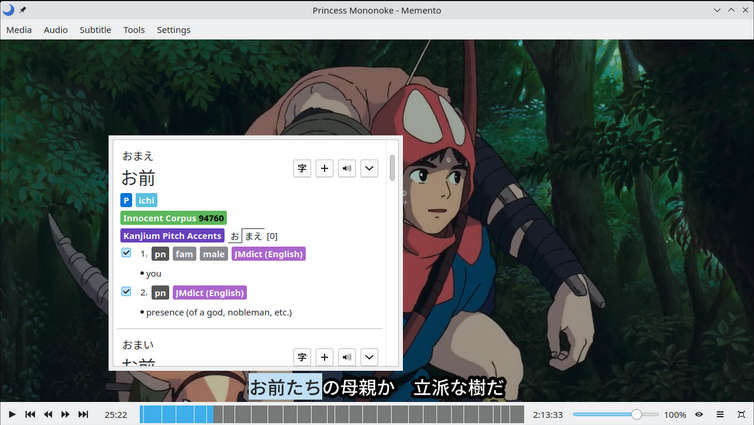Uncheck definition 1 'you' checkbox
The image size is (754, 425).
pyautogui.click(x=126, y=252)
